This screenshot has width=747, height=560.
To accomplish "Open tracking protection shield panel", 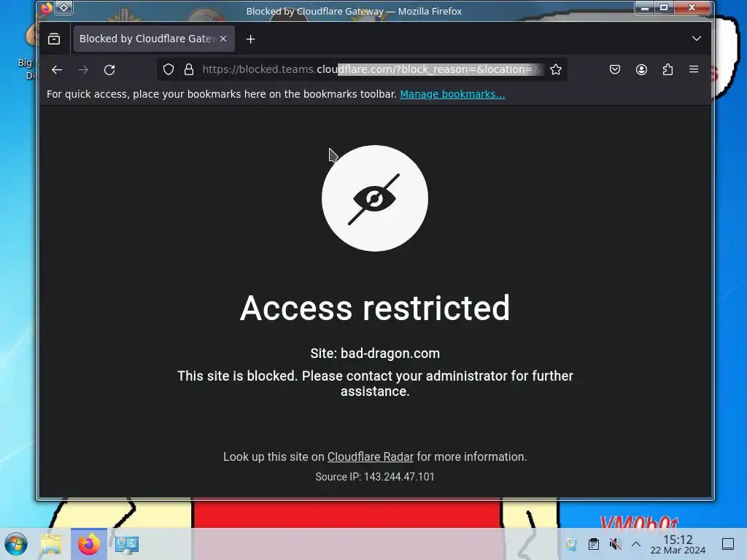I will [169, 69].
